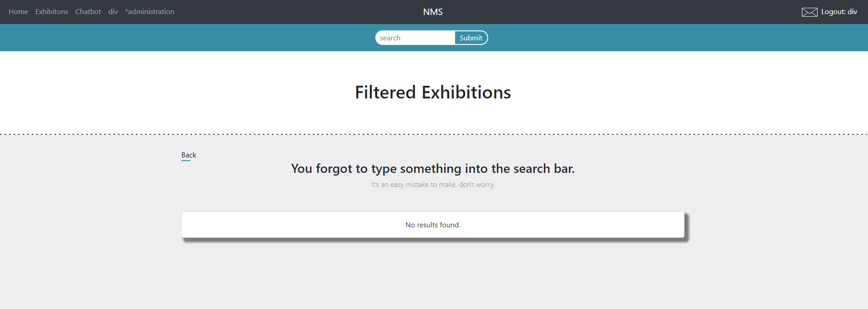Submit the search query
The image size is (868, 309).
point(471,38)
